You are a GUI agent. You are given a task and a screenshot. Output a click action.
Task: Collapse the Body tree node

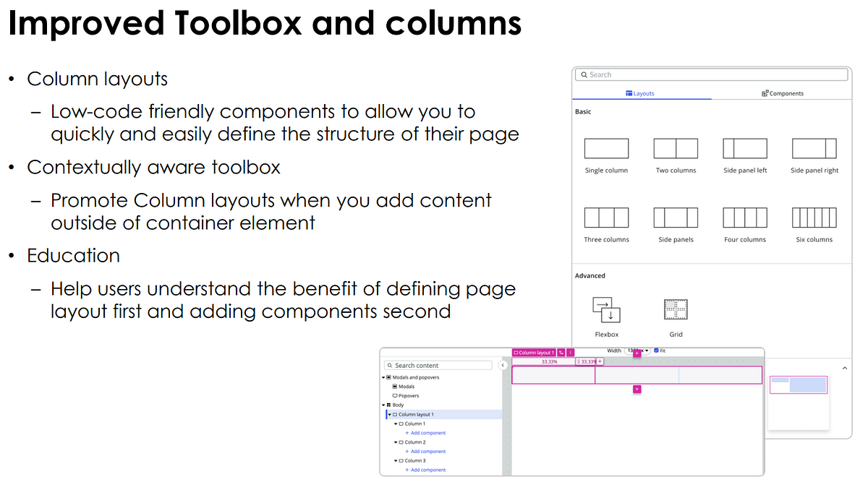click(x=383, y=405)
